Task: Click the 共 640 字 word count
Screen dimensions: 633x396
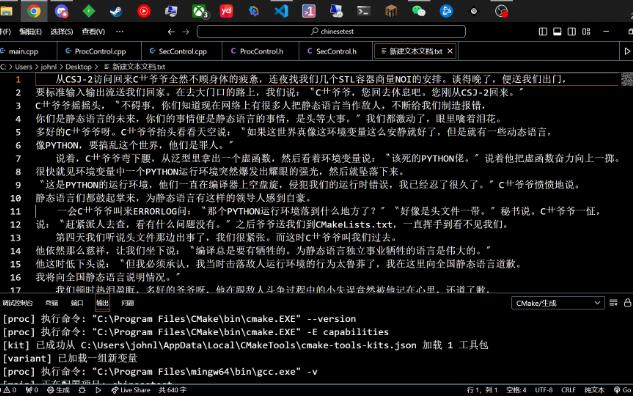Action: pyautogui.click(x=172, y=390)
